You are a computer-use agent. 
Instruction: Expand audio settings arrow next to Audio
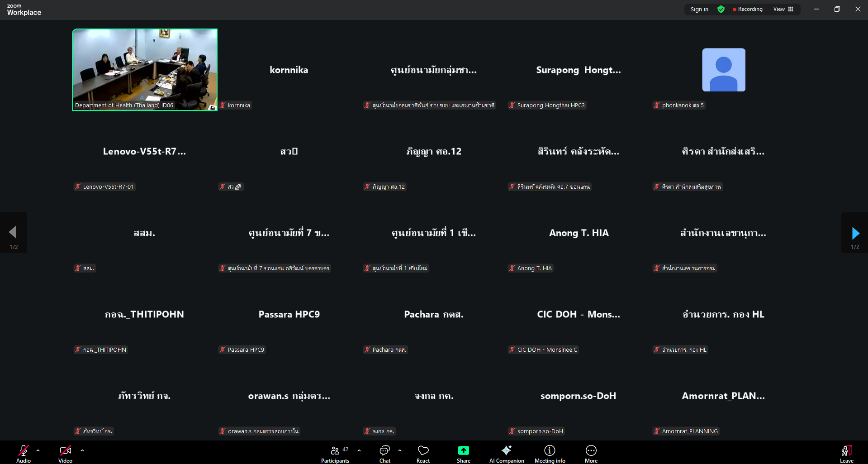tap(38, 450)
